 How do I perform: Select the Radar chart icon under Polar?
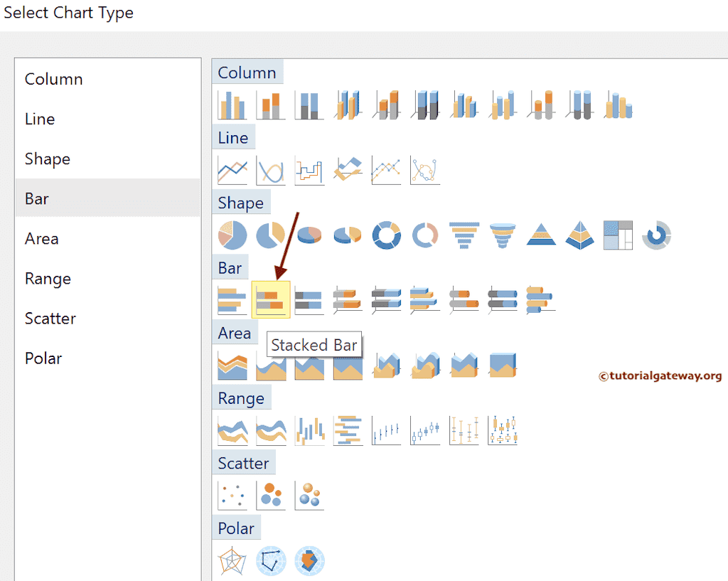231,561
